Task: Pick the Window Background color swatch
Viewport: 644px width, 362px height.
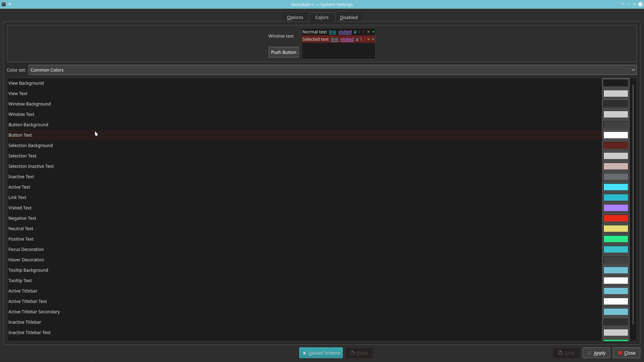Action: click(615, 104)
